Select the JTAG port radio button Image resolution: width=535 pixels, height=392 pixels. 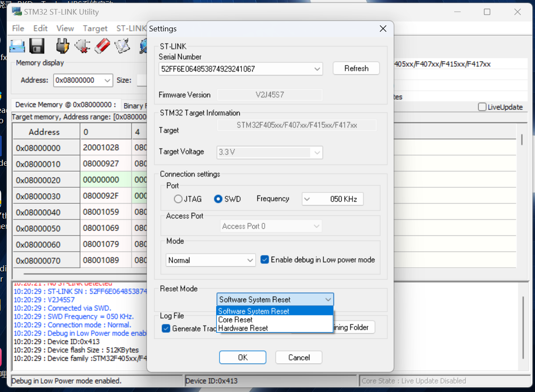coord(178,199)
